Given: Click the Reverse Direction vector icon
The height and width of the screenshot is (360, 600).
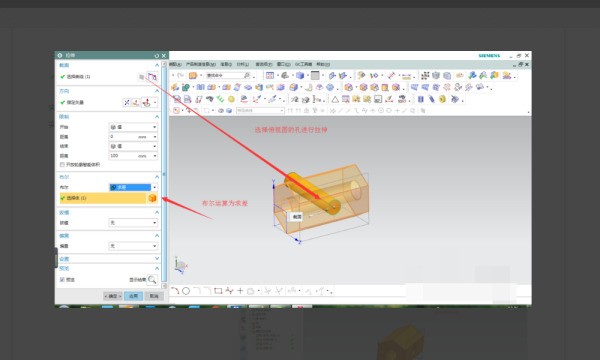Looking at the screenshot, I should click(127, 103).
